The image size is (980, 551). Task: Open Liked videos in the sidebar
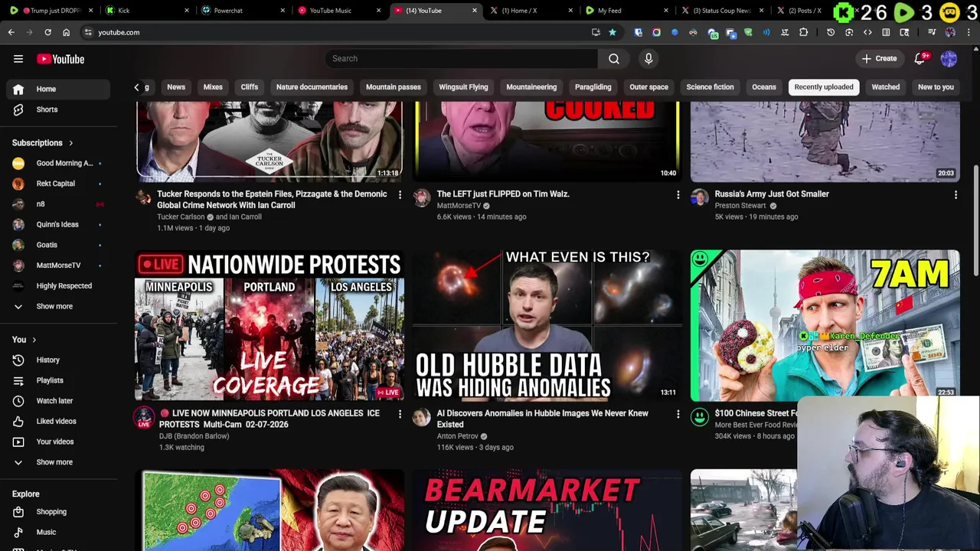(58, 421)
